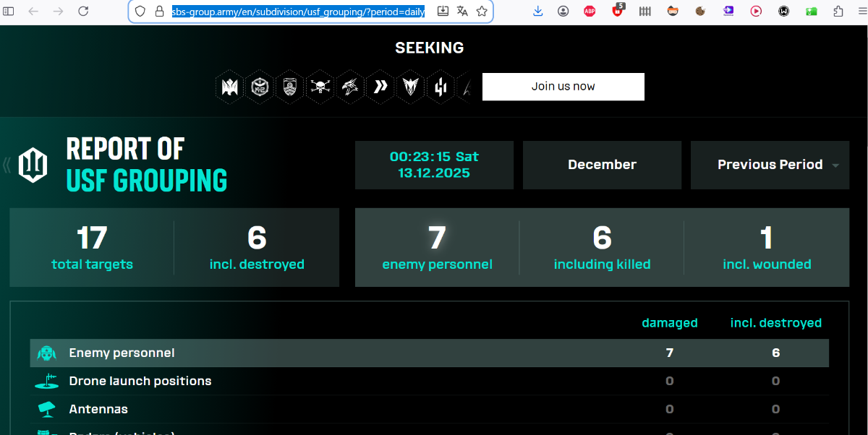
Task: Expand the Previous Period dropdown
Action: pyautogui.click(x=770, y=165)
